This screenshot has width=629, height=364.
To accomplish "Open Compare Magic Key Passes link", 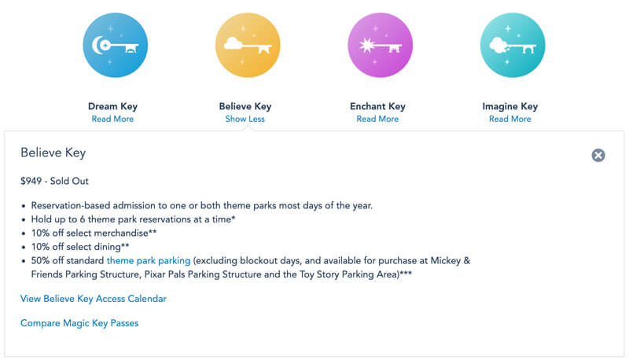I will click(79, 323).
